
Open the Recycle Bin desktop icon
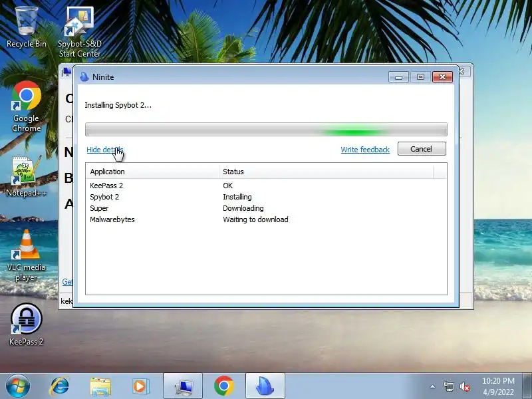[26, 27]
